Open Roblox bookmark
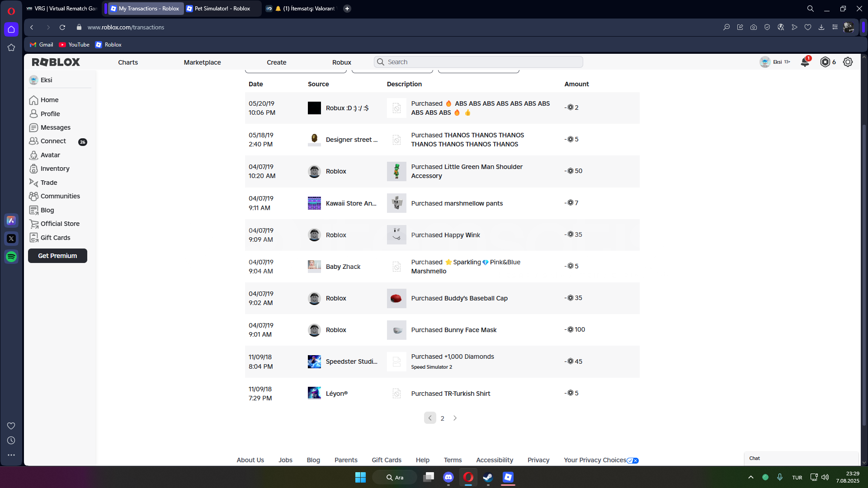 click(x=108, y=45)
